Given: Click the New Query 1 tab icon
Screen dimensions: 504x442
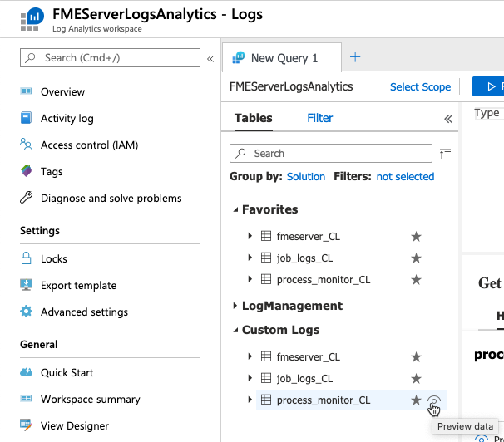Looking at the screenshot, I should (239, 58).
